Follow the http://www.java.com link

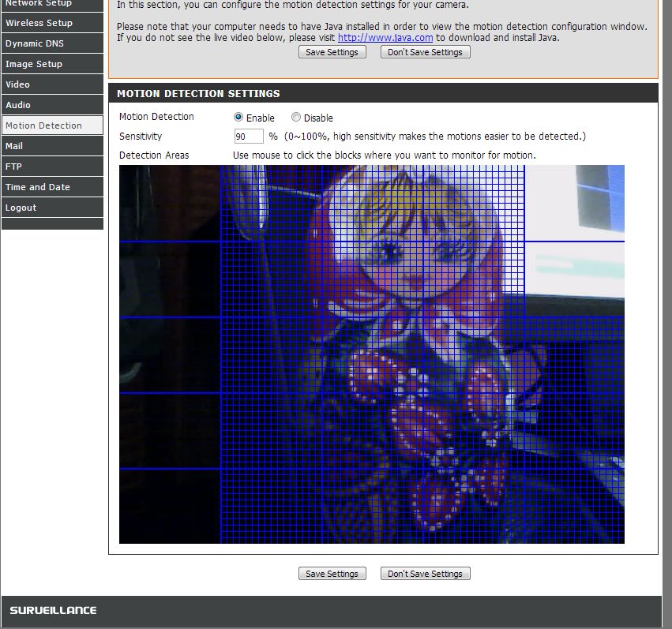coord(385,38)
